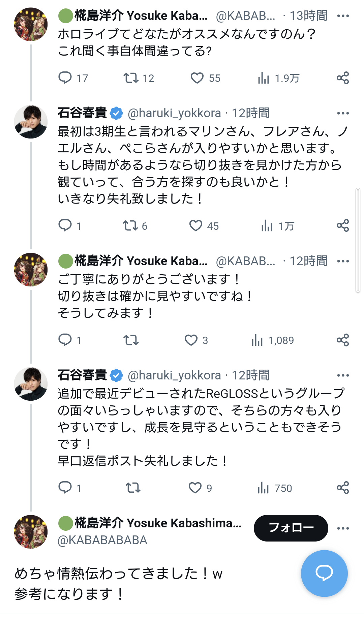
Task: Open the @KABABABABA handle near the follow button
Action: click(102, 540)
